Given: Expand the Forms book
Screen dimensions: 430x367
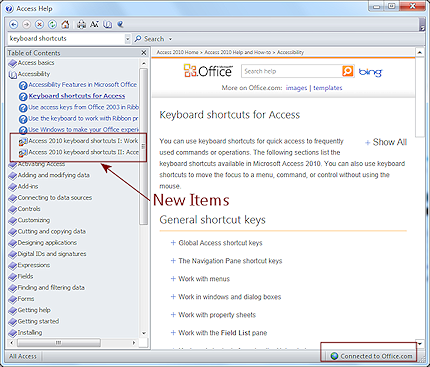Looking at the screenshot, I should 21,299.
